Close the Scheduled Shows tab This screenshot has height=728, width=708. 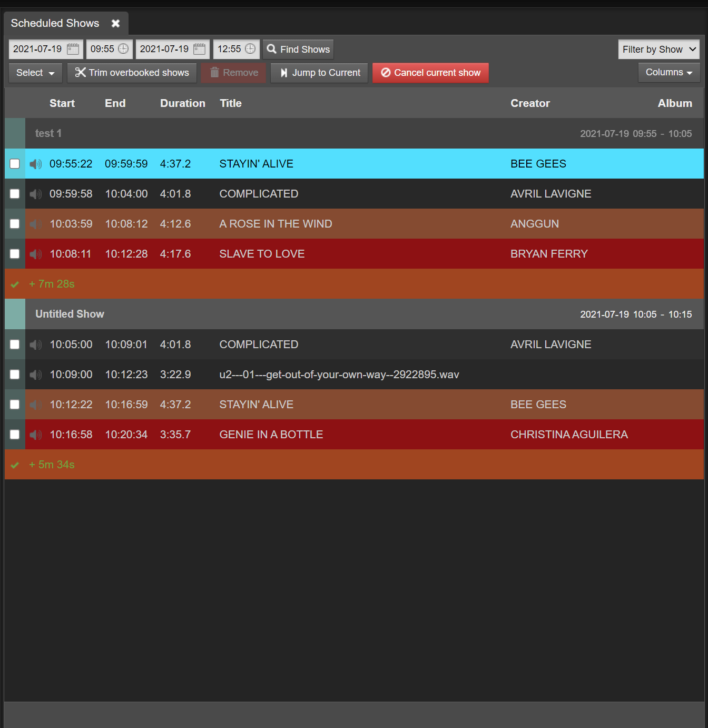[115, 23]
